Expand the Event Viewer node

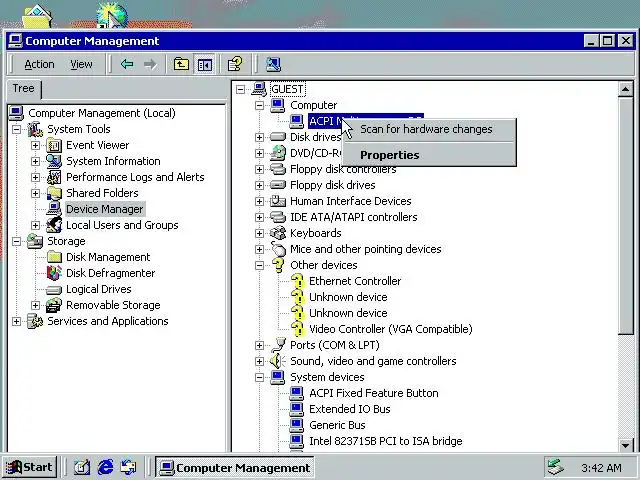[36, 145]
